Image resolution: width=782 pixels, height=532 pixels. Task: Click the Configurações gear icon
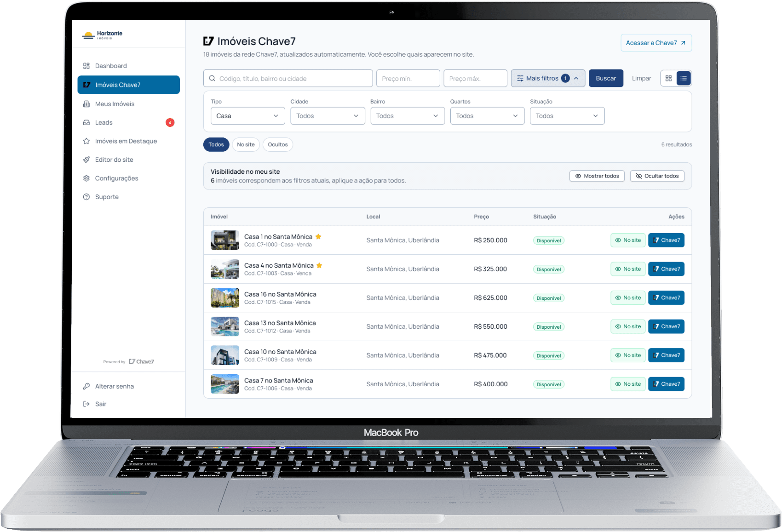point(86,178)
